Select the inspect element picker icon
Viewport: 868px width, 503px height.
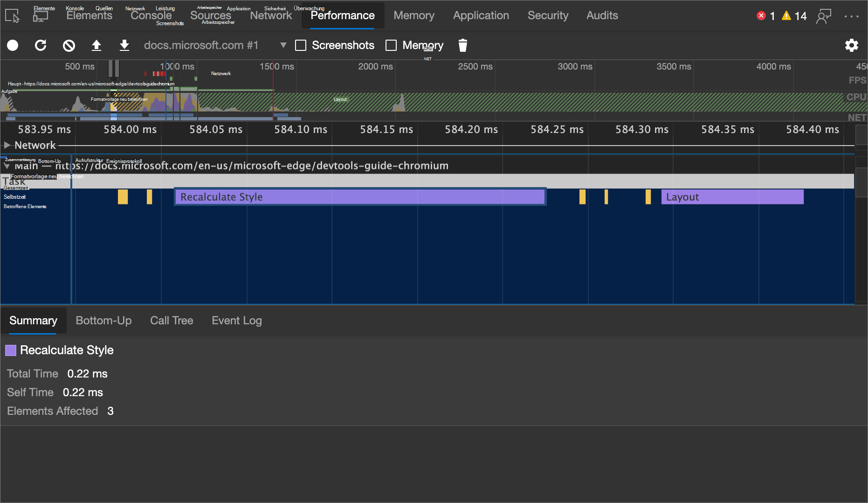click(13, 16)
